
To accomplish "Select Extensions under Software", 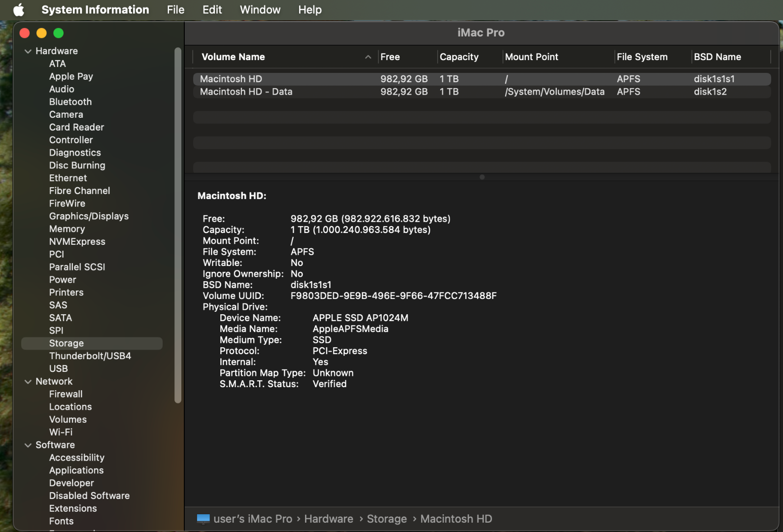I will (73, 509).
